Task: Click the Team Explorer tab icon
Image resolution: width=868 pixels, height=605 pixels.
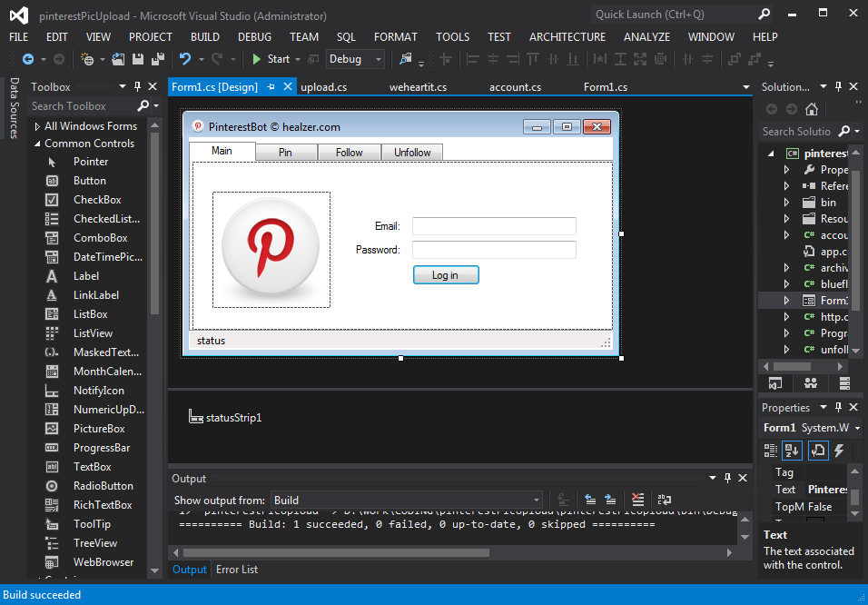Action: [811, 382]
